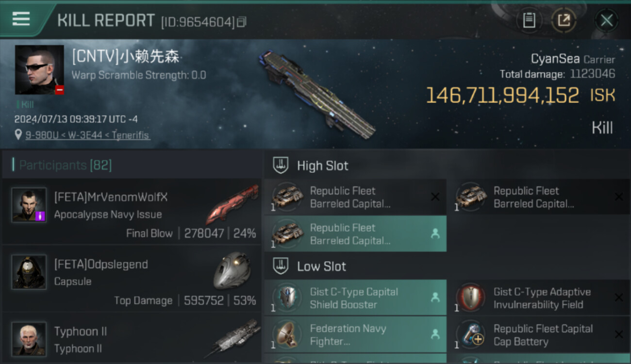Select Republic Fleet Capital Cap Battery icon

pyautogui.click(x=471, y=334)
